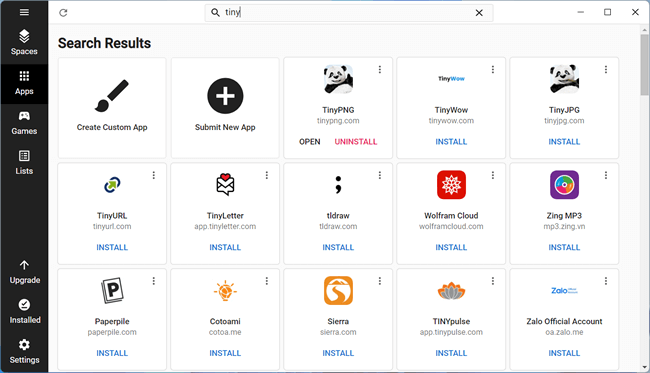Click the TinyJPG panda icon
The width and height of the screenshot is (650, 373).
click(564, 79)
